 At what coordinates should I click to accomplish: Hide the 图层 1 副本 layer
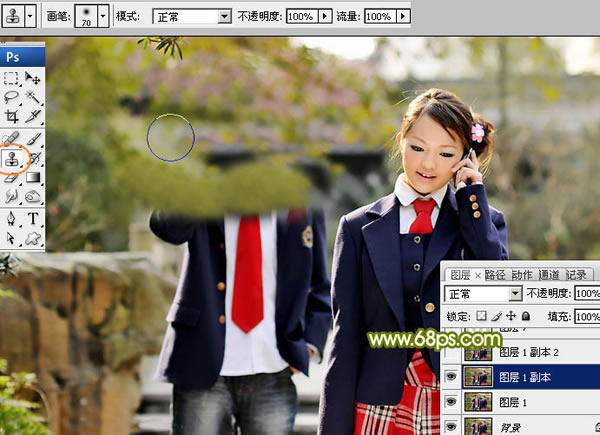click(x=451, y=377)
